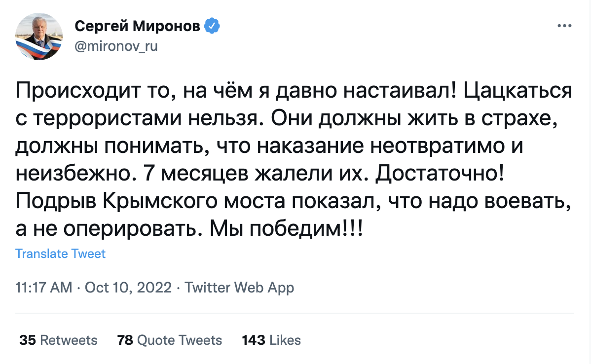
Task: Translate the tweet into English
Action: pos(61,253)
